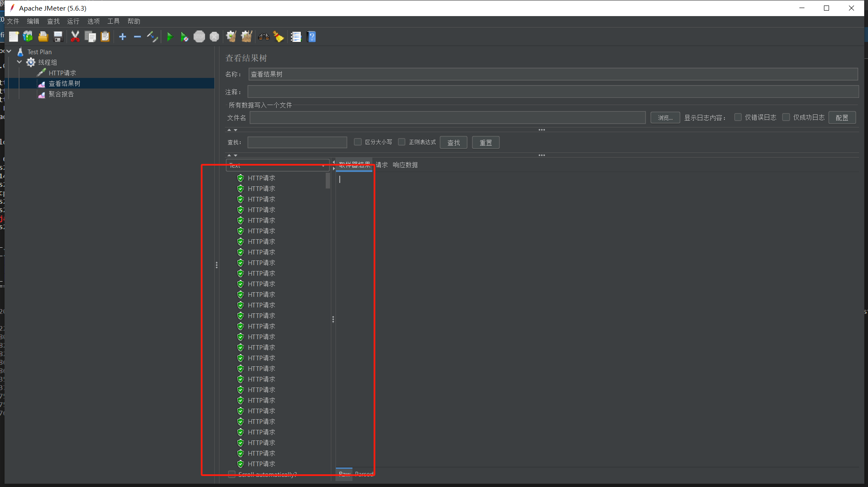Select the 查看结果树 listener node
The height and width of the screenshot is (487, 868).
point(64,83)
